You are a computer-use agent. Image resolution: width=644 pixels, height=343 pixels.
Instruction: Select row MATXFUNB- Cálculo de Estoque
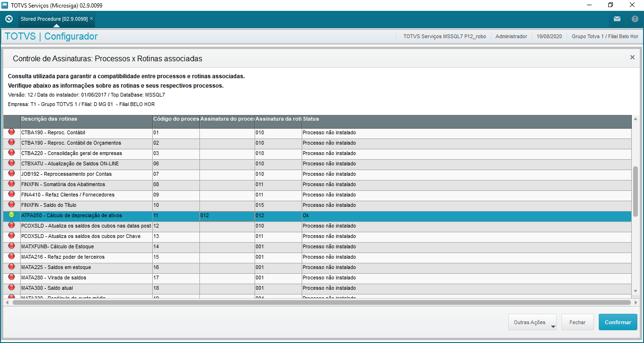click(317, 247)
